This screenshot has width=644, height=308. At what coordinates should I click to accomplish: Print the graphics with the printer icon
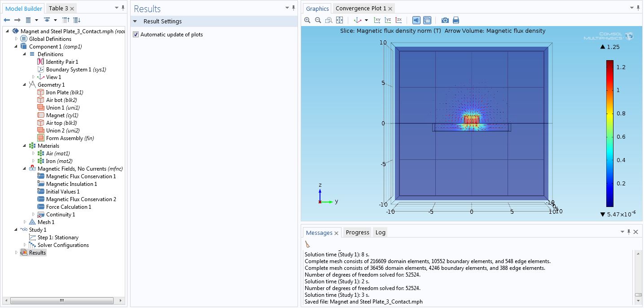click(x=456, y=20)
